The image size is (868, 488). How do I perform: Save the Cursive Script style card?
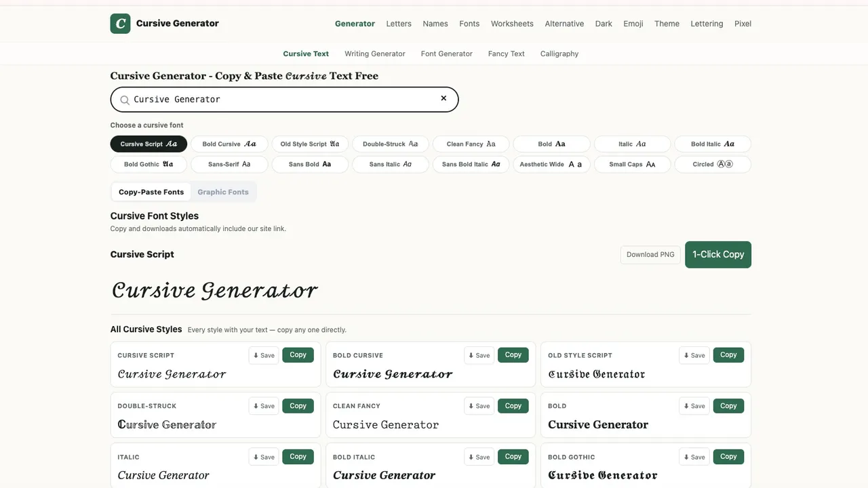click(264, 355)
